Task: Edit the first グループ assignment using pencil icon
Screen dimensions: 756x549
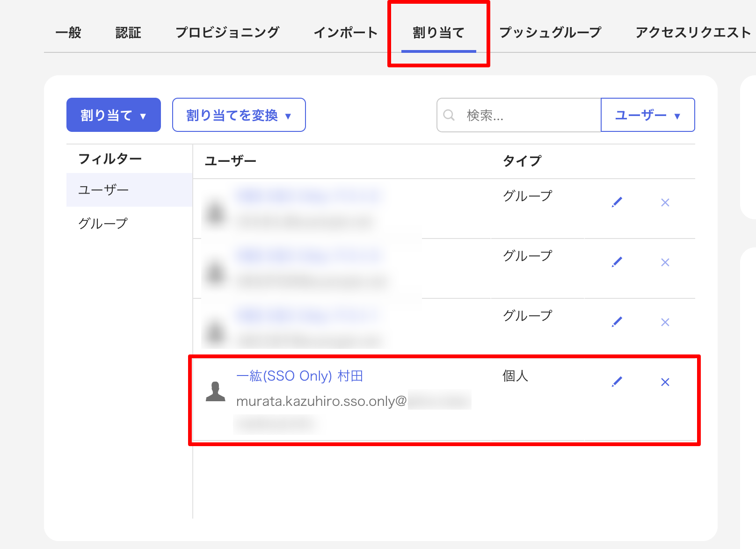Action: pos(618,202)
